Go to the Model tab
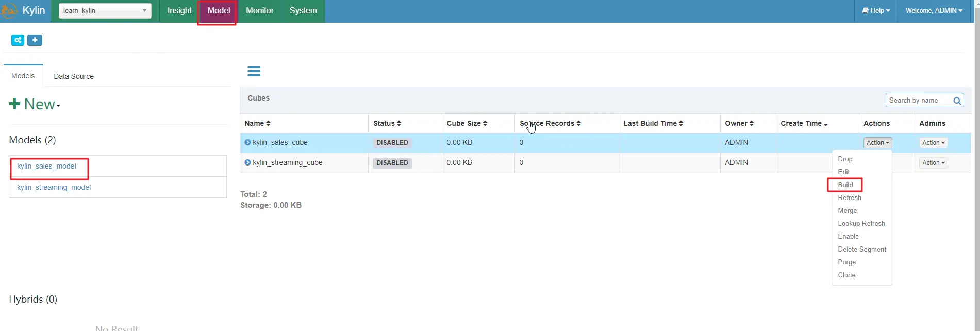 tap(219, 10)
